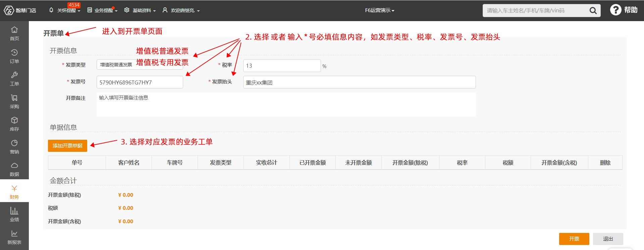Image resolution: width=644 pixels, height=250 pixels.
Task: Click the 实收总计 column header
Action: pyautogui.click(x=267, y=163)
